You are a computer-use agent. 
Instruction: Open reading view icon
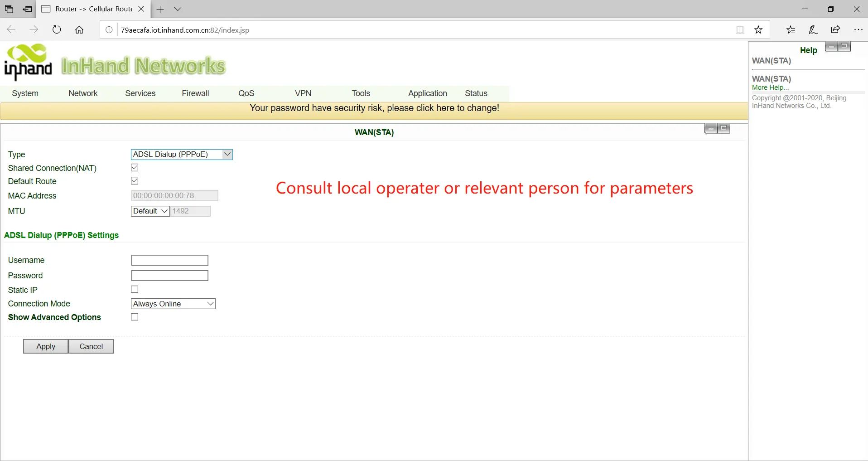740,30
